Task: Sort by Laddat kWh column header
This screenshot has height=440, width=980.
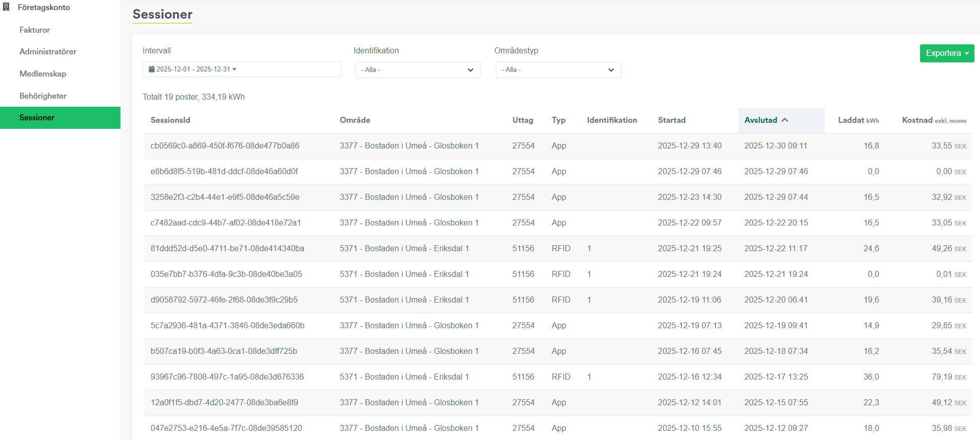Action: point(858,120)
